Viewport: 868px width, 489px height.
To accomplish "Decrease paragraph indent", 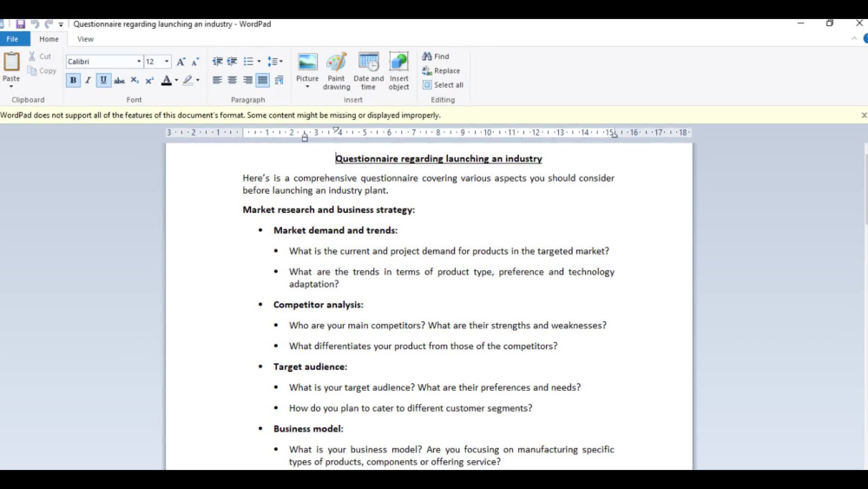I will click(218, 62).
